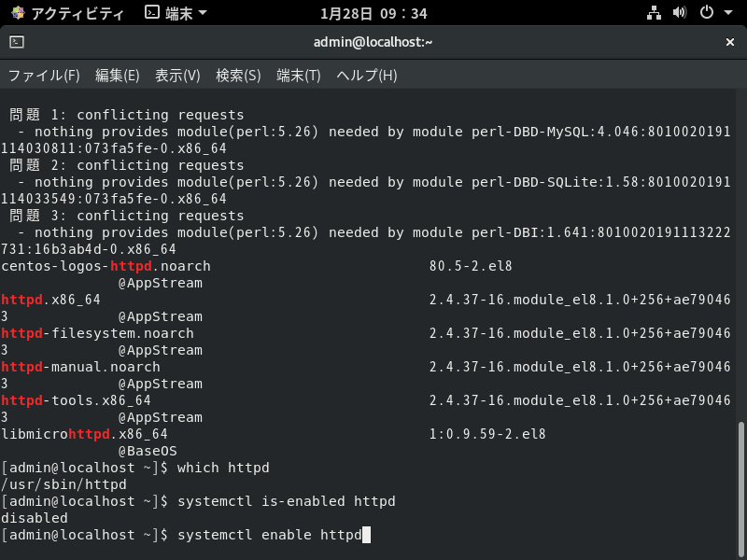Open the 編集(E) menu

[x=118, y=76]
